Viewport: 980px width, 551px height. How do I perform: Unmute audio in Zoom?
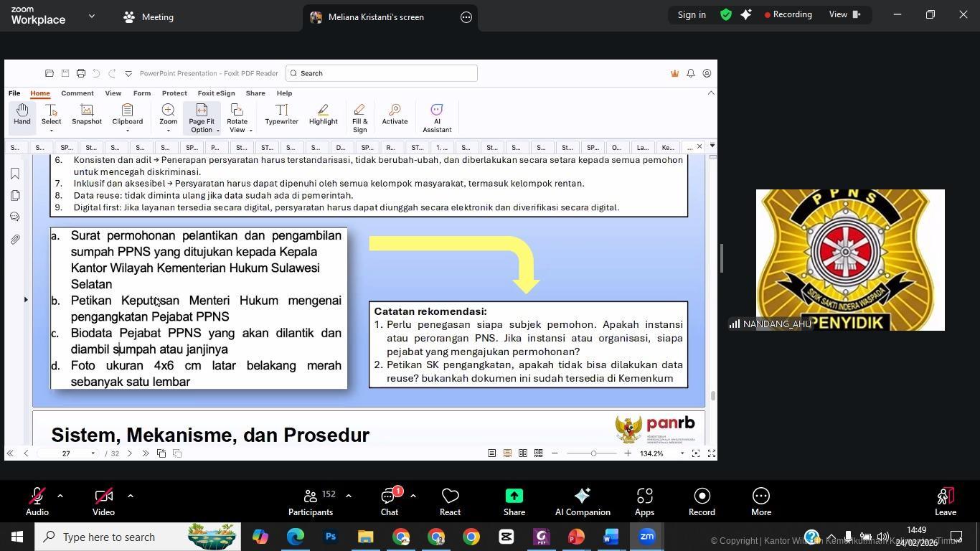[x=37, y=501]
